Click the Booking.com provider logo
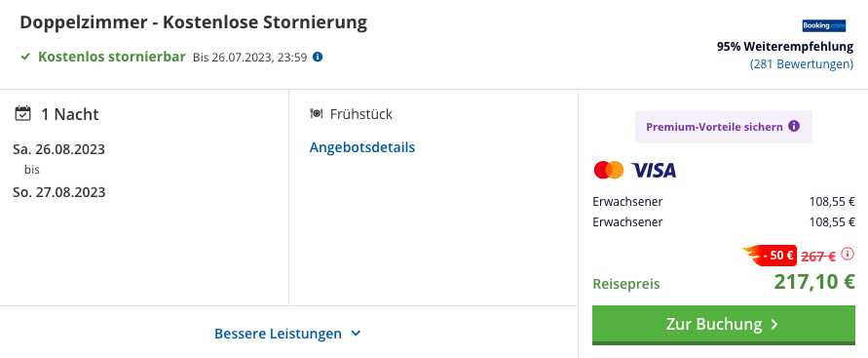 (824, 25)
